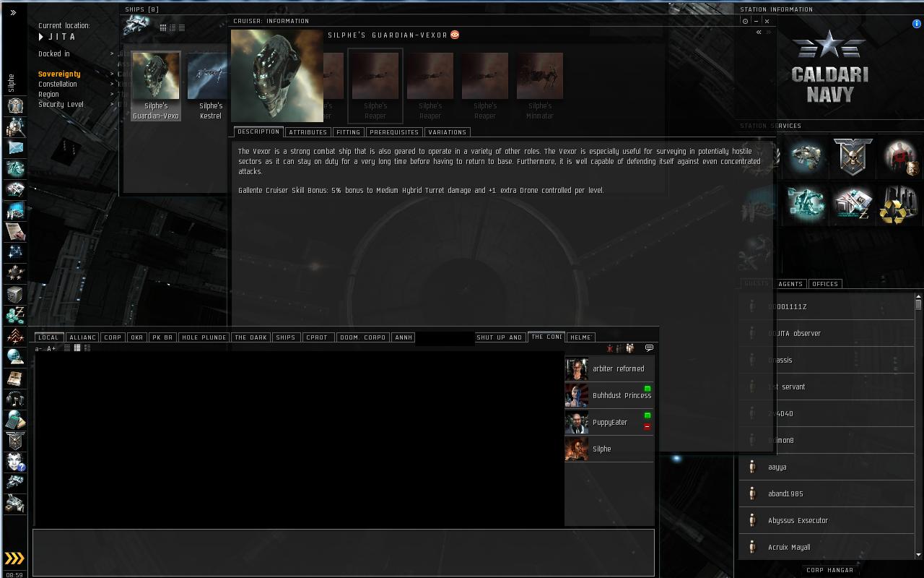The image size is (924, 578).
Task: Open the book icon in the sidebar
Action: point(15,378)
